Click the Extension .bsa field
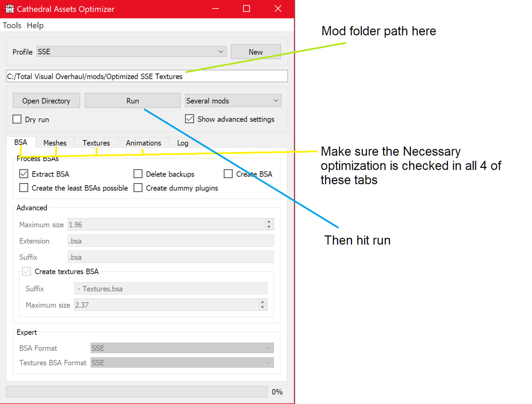The height and width of the screenshot is (404, 532). pyautogui.click(x=171, y=241)
